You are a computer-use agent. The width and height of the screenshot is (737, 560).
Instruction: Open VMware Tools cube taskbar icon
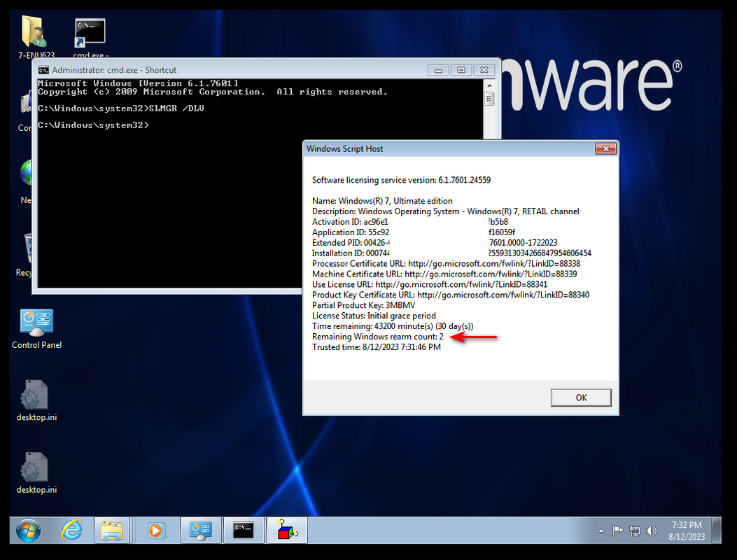(x=287, y=531)
